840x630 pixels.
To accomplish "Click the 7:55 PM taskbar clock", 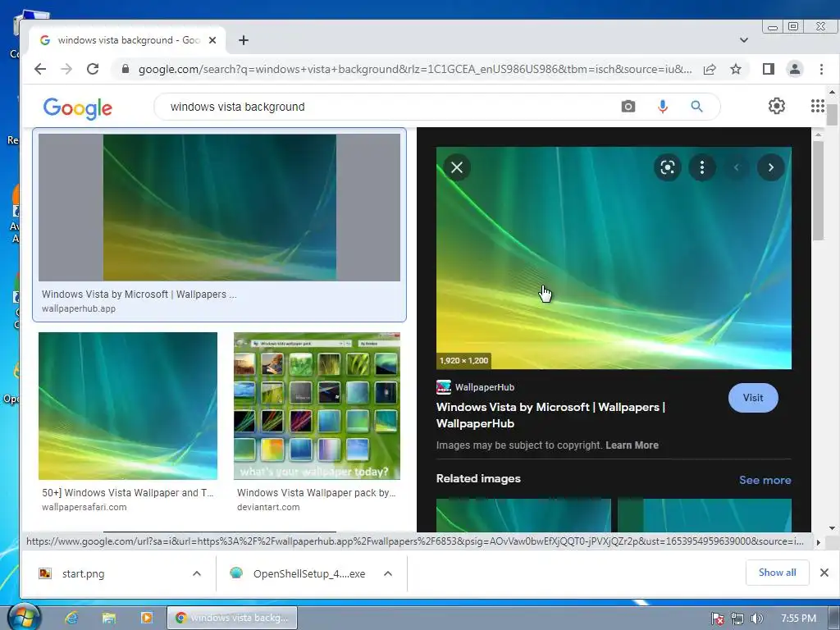I will [x=799, y=619].
